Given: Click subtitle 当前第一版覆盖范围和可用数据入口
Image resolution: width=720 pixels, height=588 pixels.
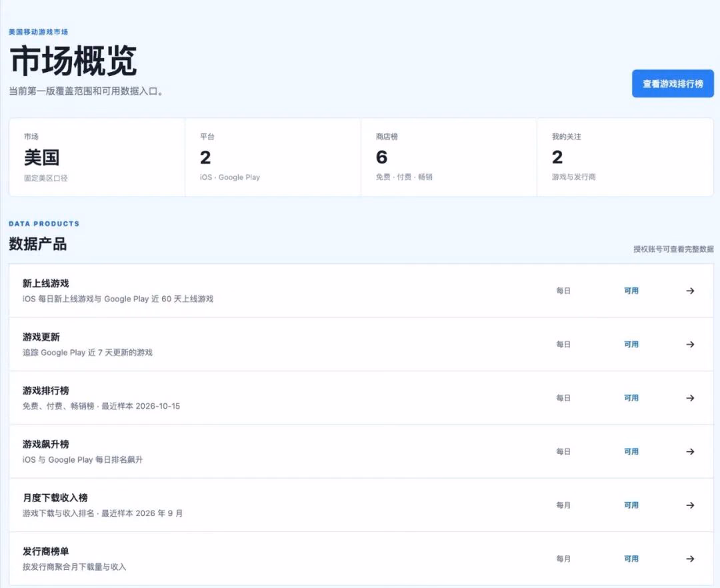Looking at the screenshot, I should pyautogui.click(x=86, y=91).
